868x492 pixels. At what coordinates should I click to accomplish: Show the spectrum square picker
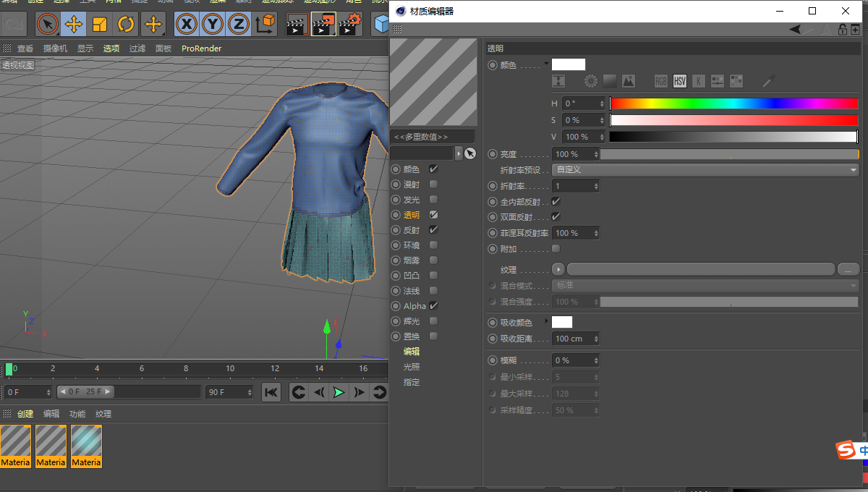click(x=610, y=81)
